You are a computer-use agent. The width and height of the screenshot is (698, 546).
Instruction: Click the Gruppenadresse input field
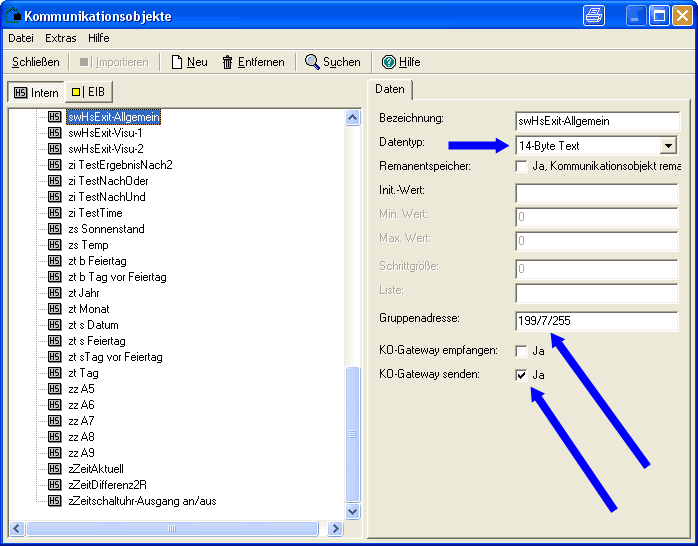(x=596, y=322)
